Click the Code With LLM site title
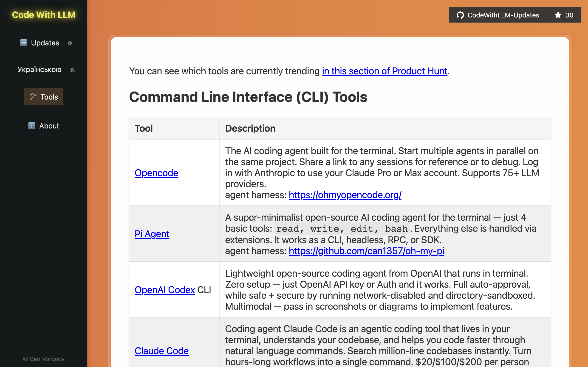 click(44, 15)
